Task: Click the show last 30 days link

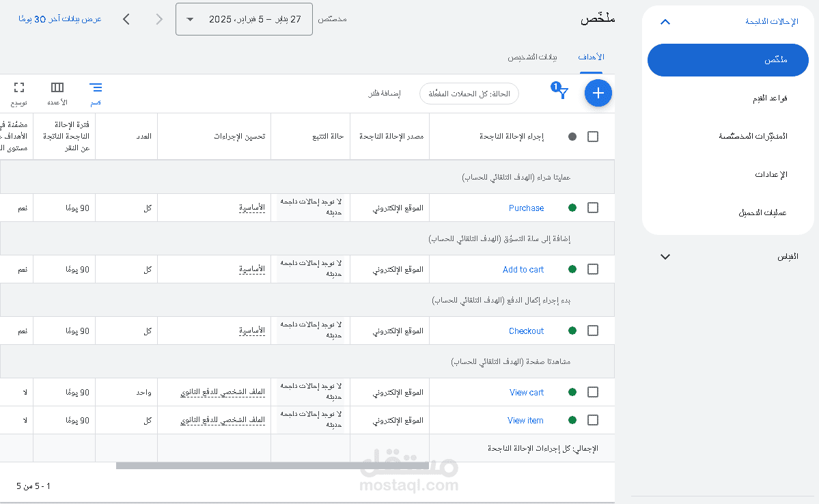Action: 60,19
